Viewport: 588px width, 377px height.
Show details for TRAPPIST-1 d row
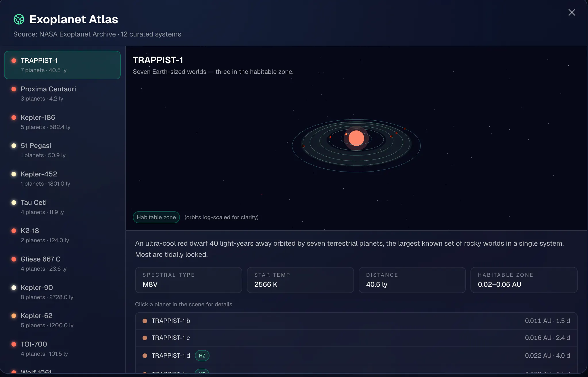pos(356,355)
